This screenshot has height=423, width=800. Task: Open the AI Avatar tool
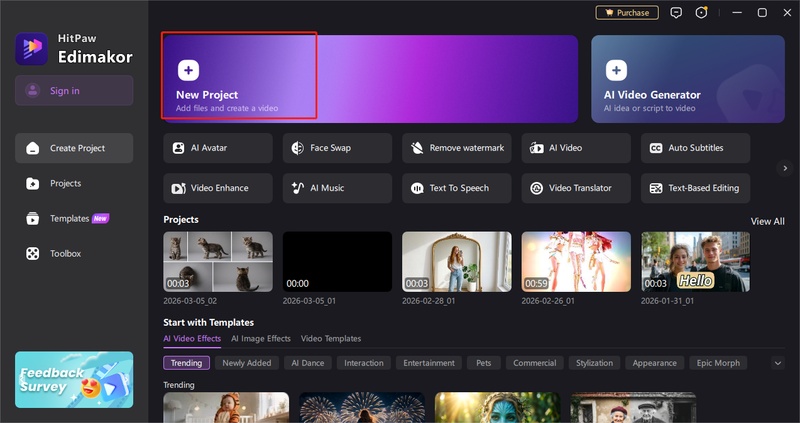tap(217, 148)
